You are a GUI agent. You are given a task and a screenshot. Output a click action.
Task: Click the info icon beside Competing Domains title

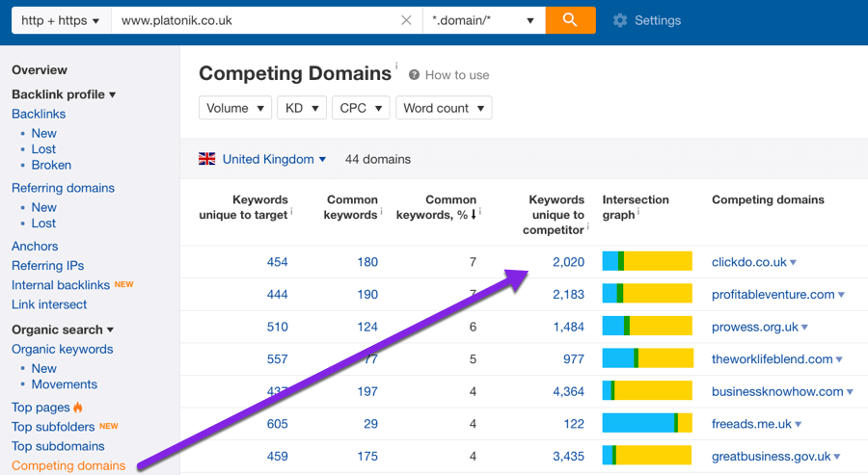click(x=395, y=66)
